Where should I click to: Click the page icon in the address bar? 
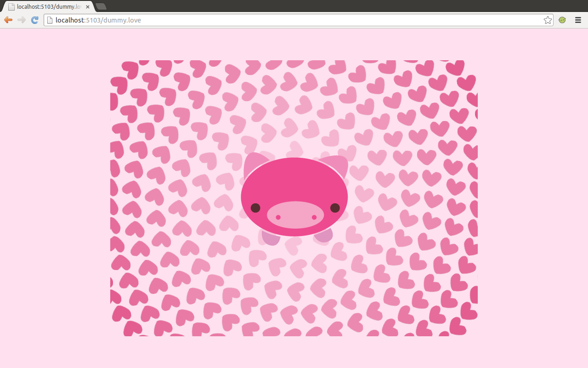49,20
